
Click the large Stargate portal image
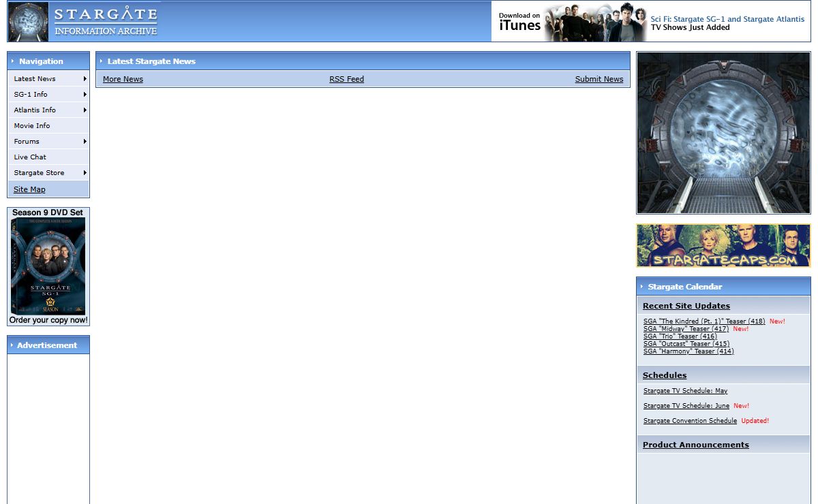[x=723, y=133]
